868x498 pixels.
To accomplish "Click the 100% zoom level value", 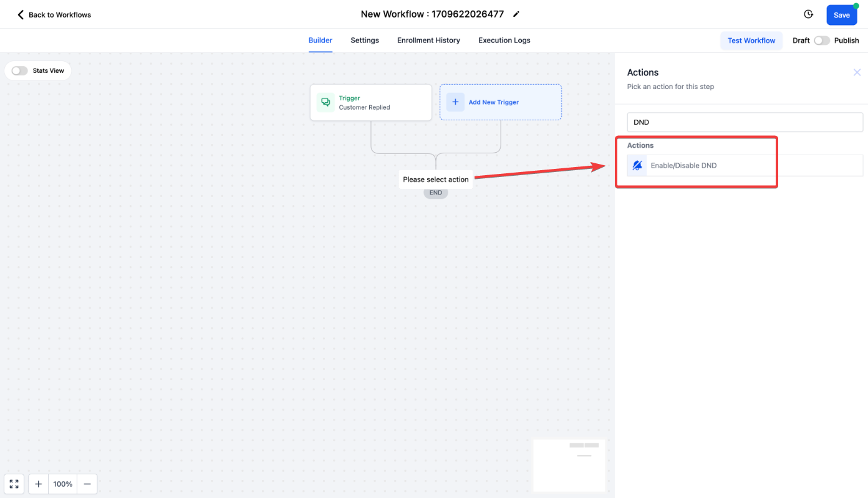I will [x=63, y=484].
